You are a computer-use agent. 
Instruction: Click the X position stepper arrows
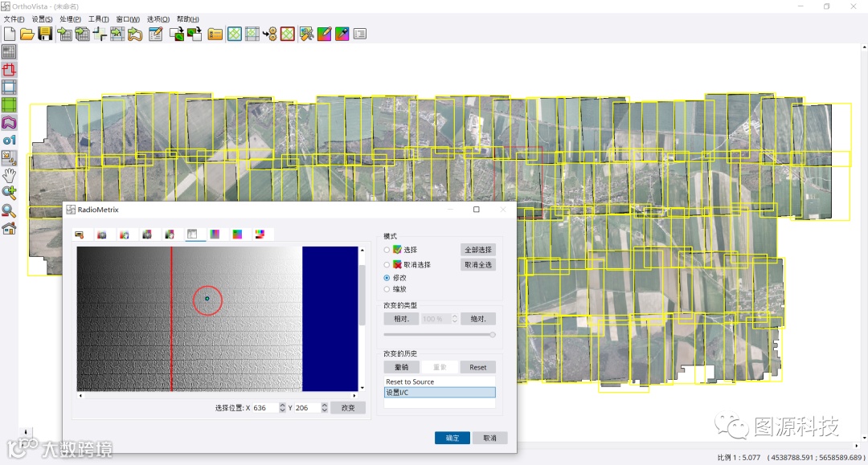282,408
